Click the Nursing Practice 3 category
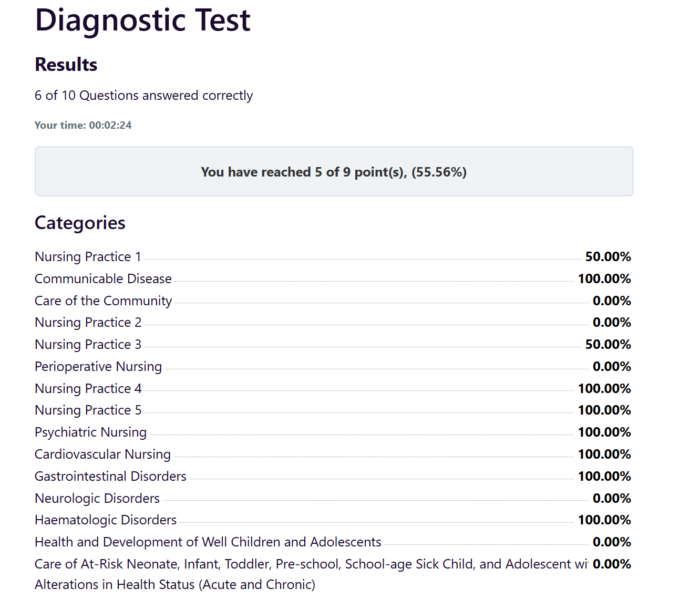This screenshot has width=700, height=599. [x=333, y=345]
